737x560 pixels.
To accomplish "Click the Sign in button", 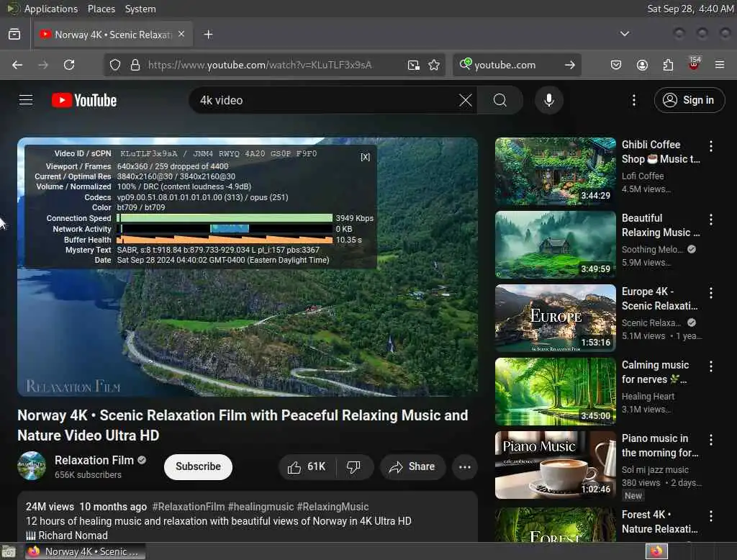I will tap(689, 100).
